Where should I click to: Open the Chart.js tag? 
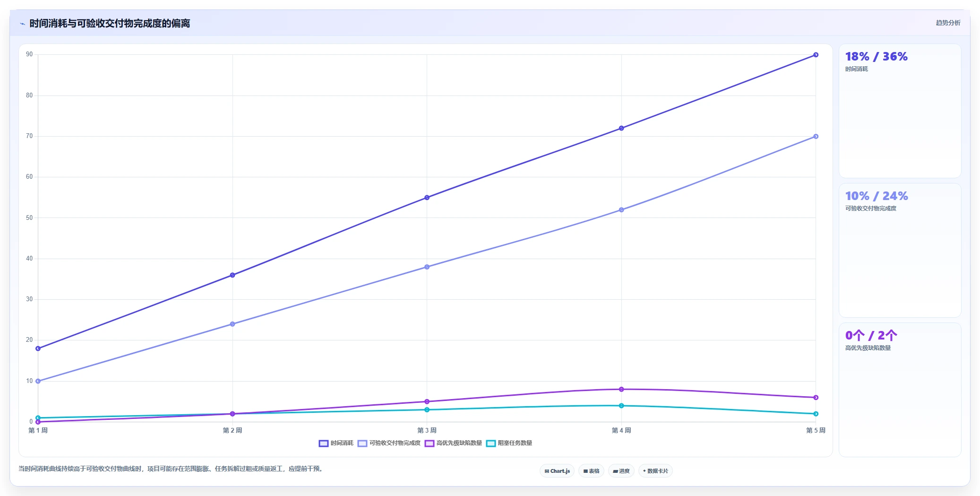(x=557, y=471)
